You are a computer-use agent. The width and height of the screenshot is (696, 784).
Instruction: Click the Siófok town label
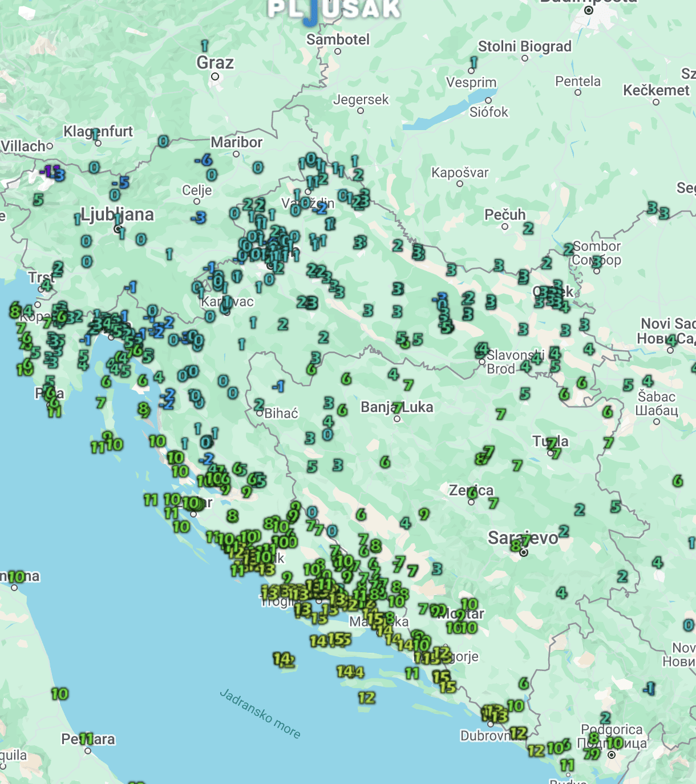point(488,112)
